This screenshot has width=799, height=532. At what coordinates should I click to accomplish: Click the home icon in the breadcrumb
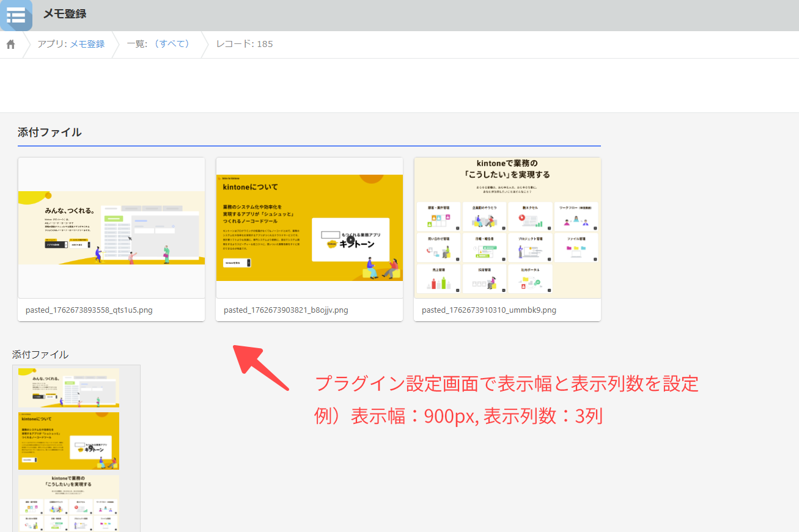10,44
